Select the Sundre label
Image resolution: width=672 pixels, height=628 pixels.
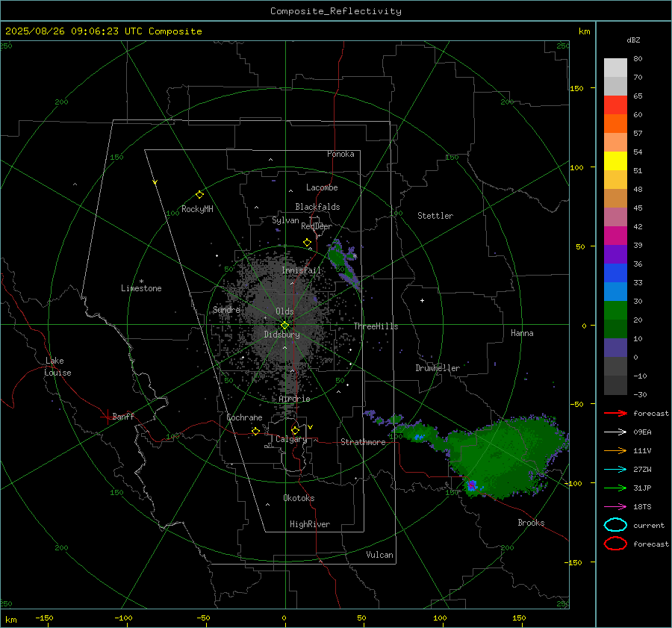(x=226, y=309)
